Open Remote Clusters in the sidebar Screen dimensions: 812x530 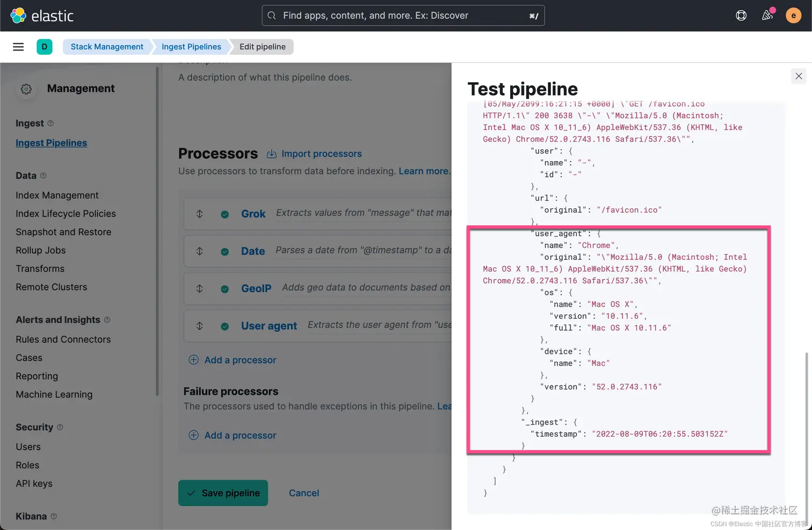point(52,287)
